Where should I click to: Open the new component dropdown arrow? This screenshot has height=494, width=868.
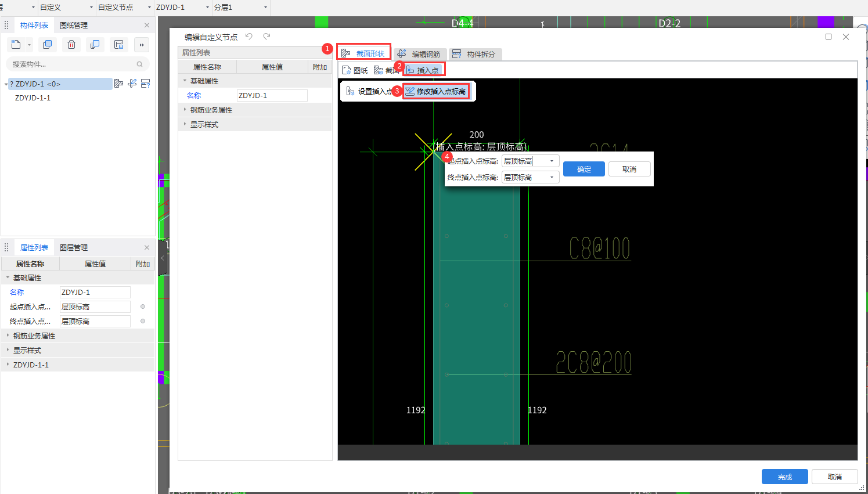pos(29,45)
